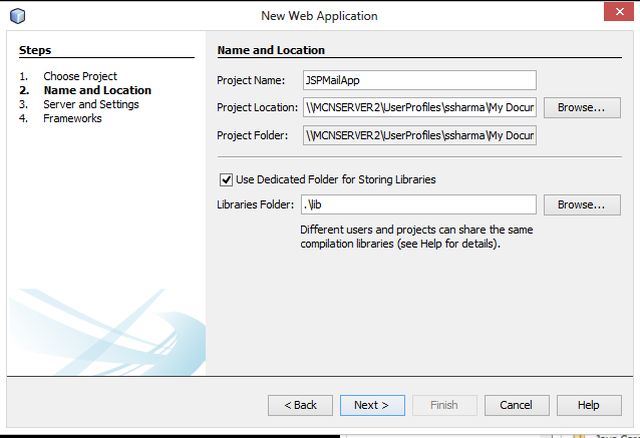Click the Project Name input field
The width and height of the screenshot is (640, 438).
[420, 80]
